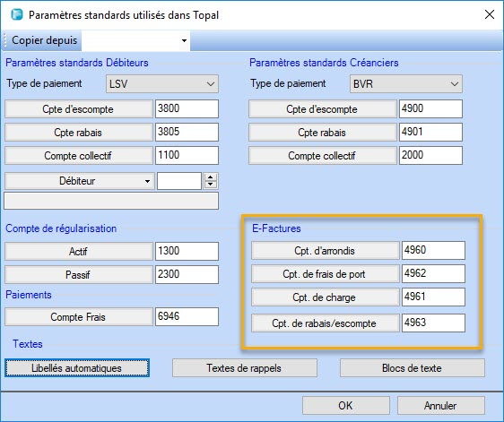504x422 pixels.
Task: Click Débiteurs Compte collectif button
Action: coord(78,156)
